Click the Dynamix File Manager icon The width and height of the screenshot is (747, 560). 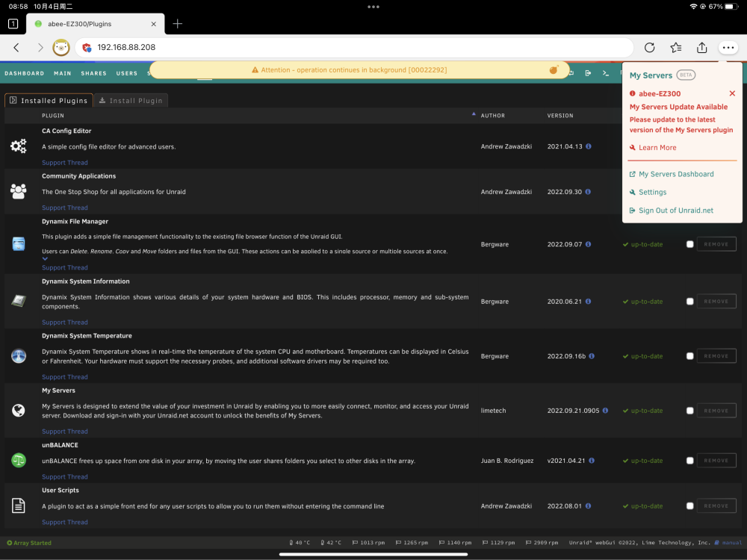coord(19,244)
